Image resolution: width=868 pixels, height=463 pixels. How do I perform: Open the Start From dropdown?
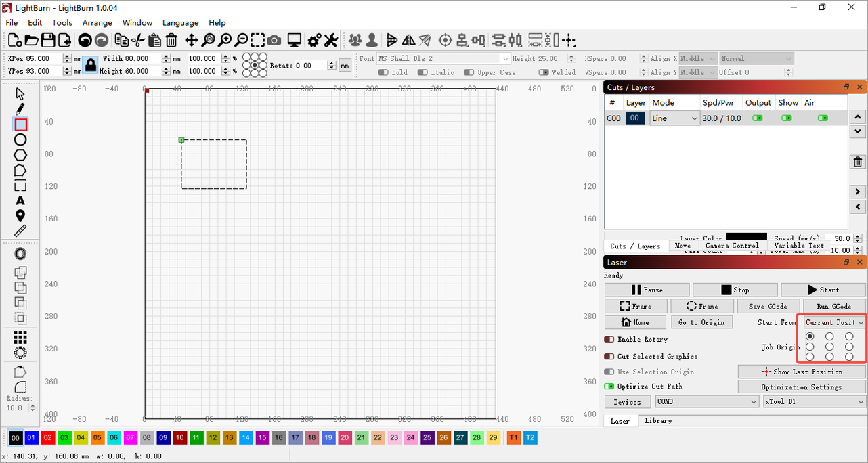click(835, 322)
